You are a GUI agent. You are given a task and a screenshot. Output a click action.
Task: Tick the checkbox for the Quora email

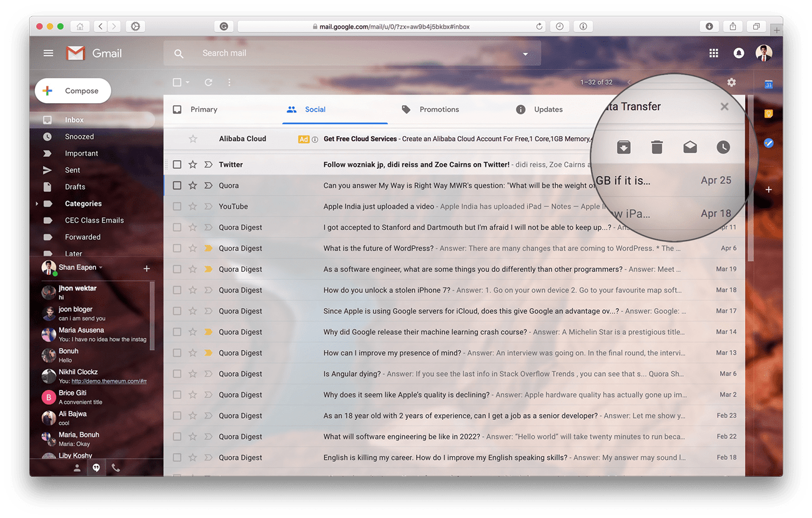[x=177, y=186]
